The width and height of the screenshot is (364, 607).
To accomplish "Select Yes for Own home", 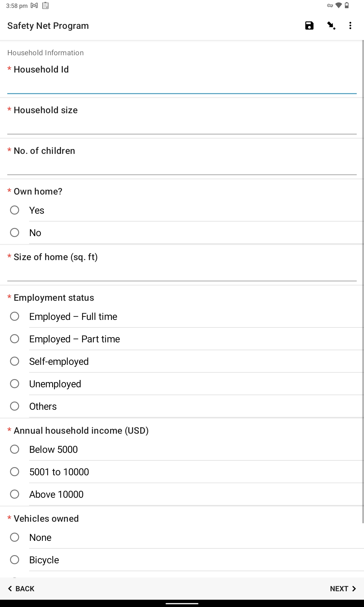I will pyautogui.click(x=15, y=210).
